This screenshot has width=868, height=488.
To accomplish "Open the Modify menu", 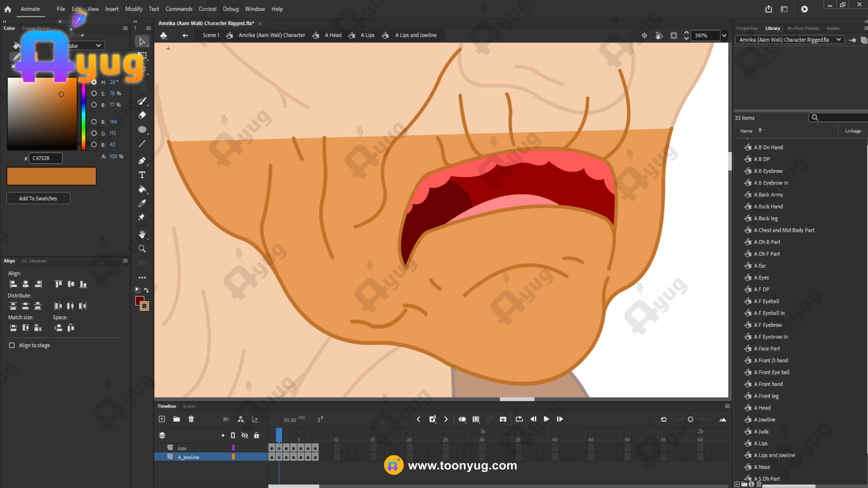I will pyautogui.click(x=133, y=9).
